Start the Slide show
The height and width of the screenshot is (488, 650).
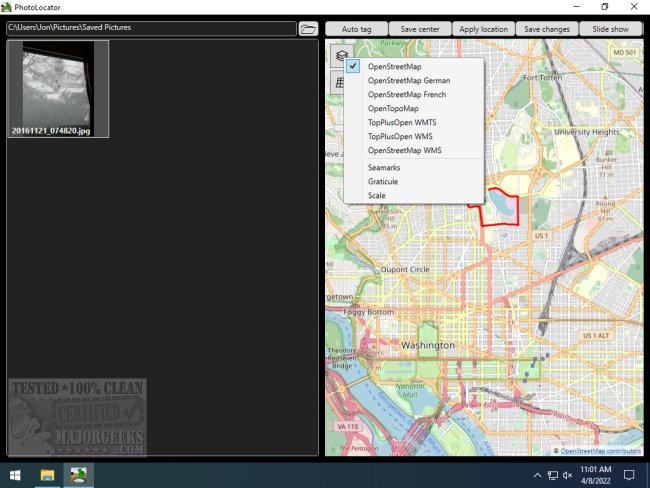610,29
